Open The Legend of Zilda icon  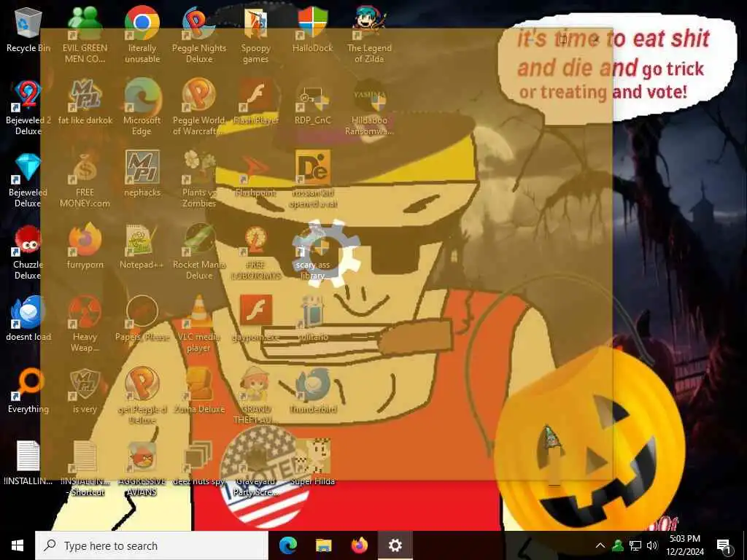(x=369, y=34)
